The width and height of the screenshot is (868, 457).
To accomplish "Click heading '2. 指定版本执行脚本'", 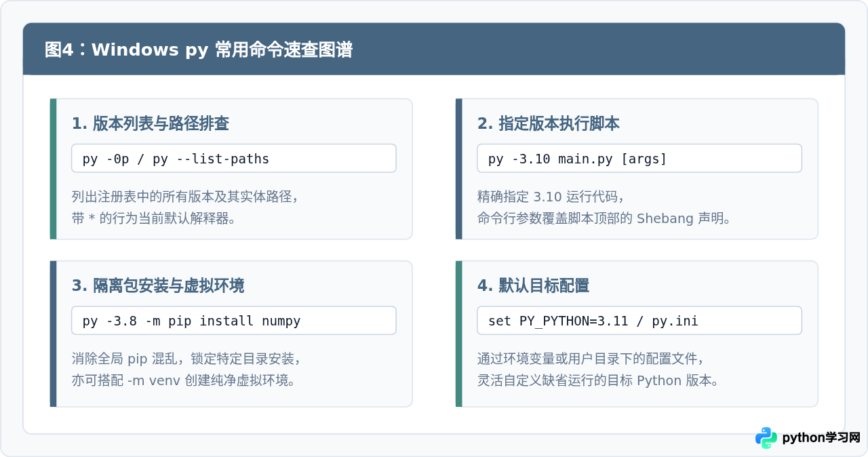I will point(549,123).
